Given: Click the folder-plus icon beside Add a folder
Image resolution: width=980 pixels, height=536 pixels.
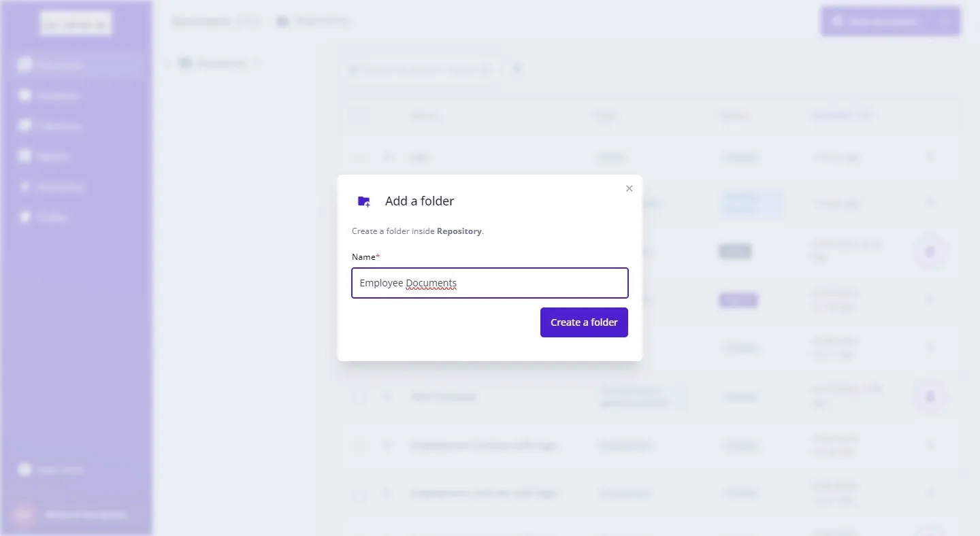Looking at the screenshot, I should (x=364, y=201).
